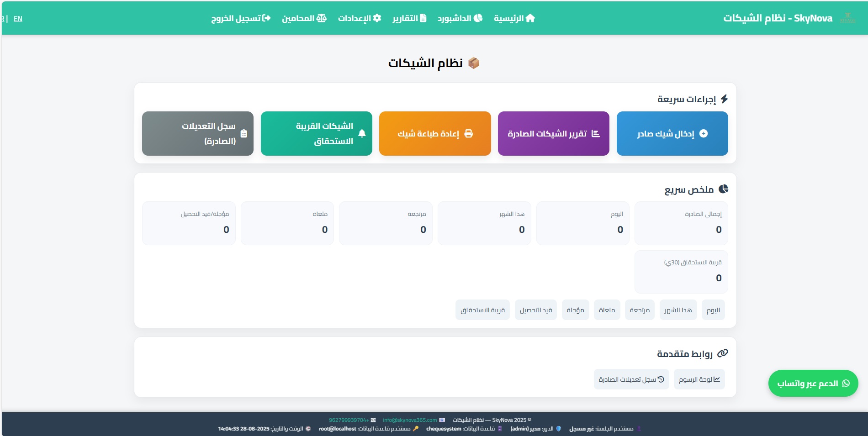Click the report icon on the purple button

click(595, 134)
